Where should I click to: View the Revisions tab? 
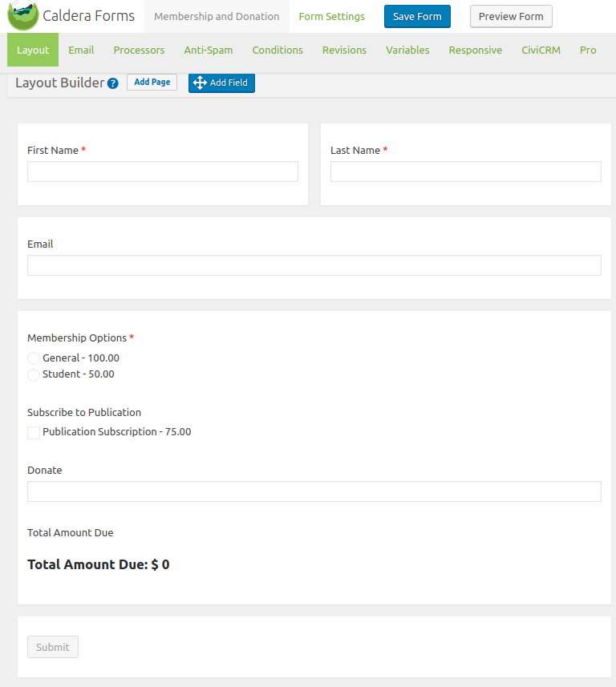pos(344,50)
